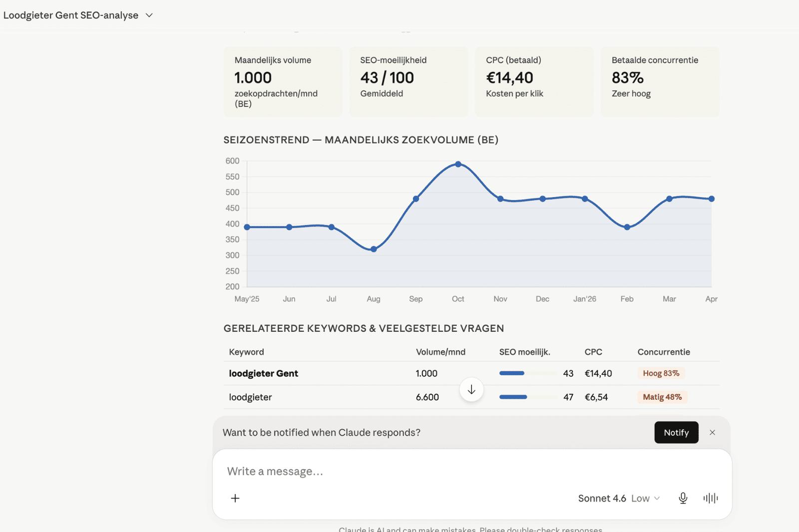
Task: Click the SEO-moeilijkheid 43 / 100 card
Action: pos(408,82)
